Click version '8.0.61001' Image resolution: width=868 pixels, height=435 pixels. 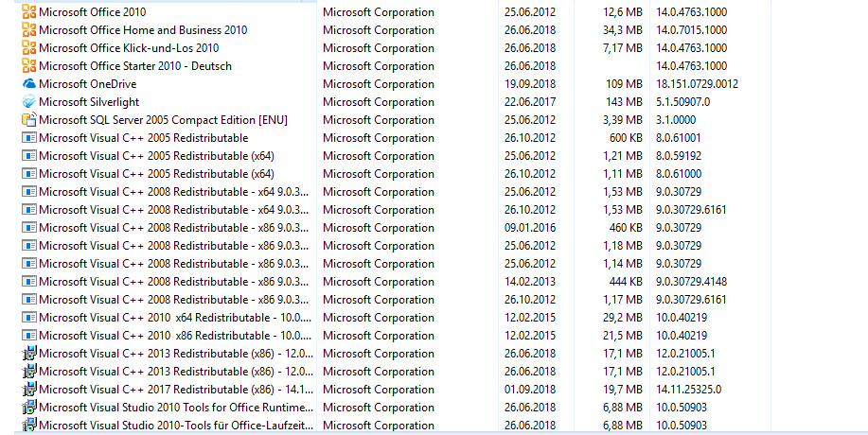(679, 138)
